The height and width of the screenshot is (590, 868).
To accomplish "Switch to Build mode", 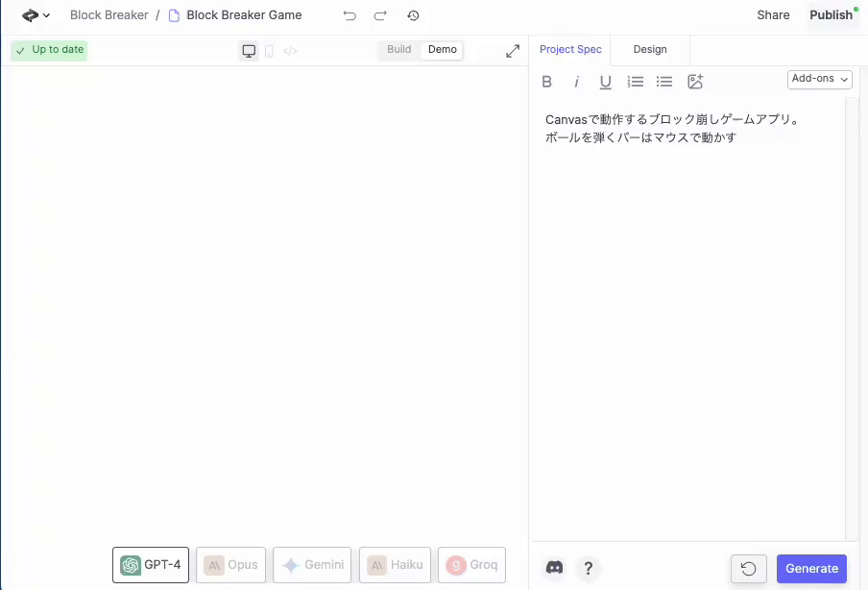I will (x=399, y=49).
